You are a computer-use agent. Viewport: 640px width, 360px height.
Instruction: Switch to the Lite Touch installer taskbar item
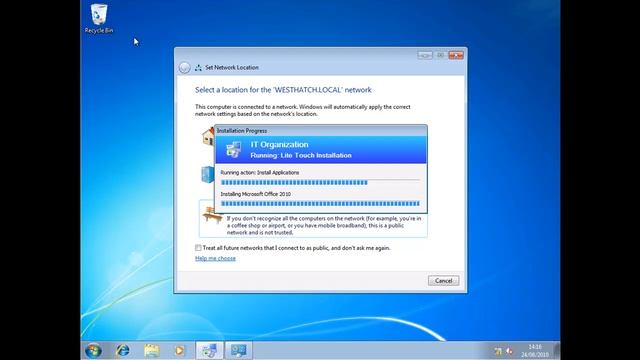tap(209, 351)
